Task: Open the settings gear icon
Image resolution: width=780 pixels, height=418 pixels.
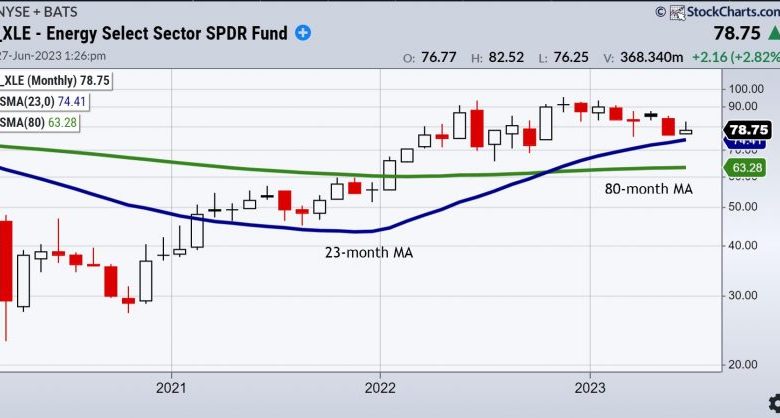Action: [x=775, y=403]
